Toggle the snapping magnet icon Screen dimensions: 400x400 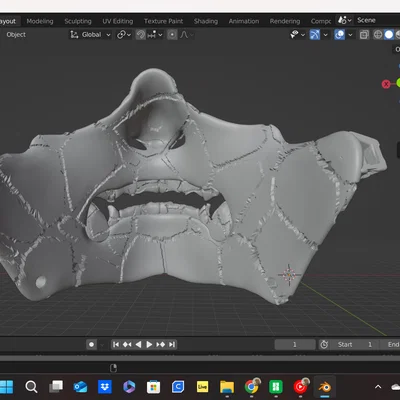click(x=141, y=35)
